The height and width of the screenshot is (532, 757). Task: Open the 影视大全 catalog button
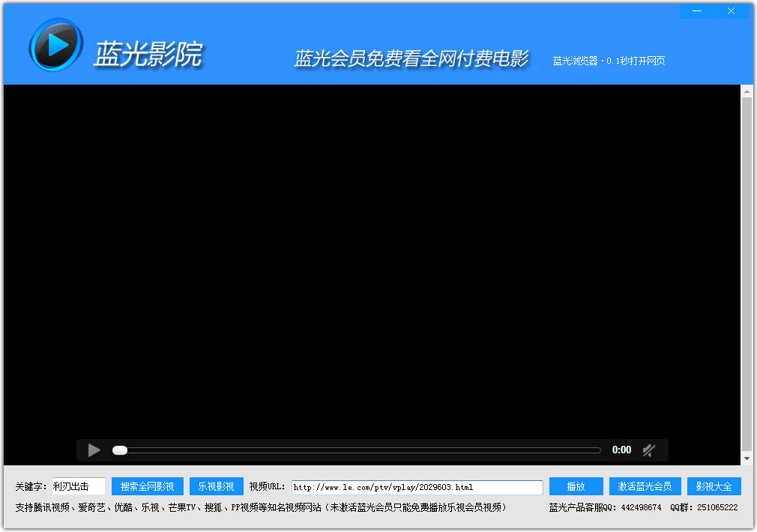pos(714,487)
